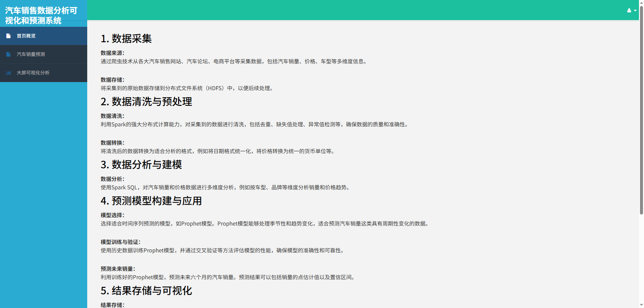The height and width of the screenshot is (308, 644).
Task: Click the sentence starting 通过爬虫技术从各大汽车销售网站
Action: pos(235,61)
